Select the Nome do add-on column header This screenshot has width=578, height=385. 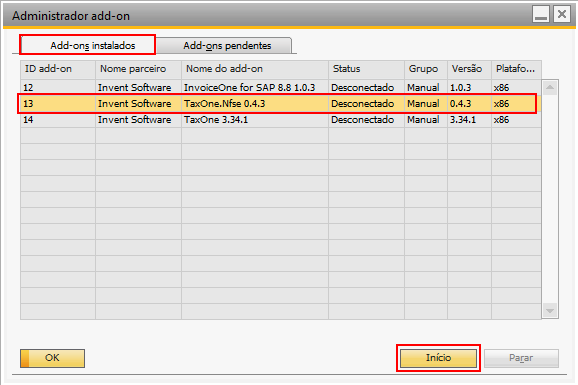pos(255,69)
